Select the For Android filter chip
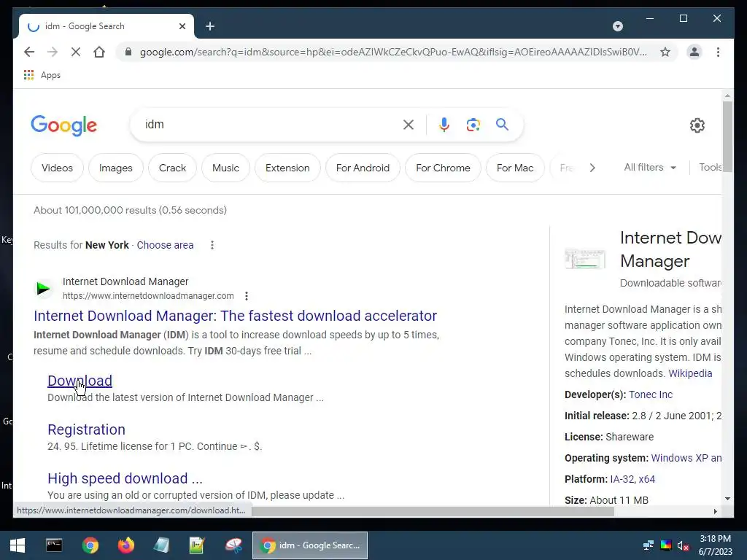747x560 pixels. (x=363, y=168)
